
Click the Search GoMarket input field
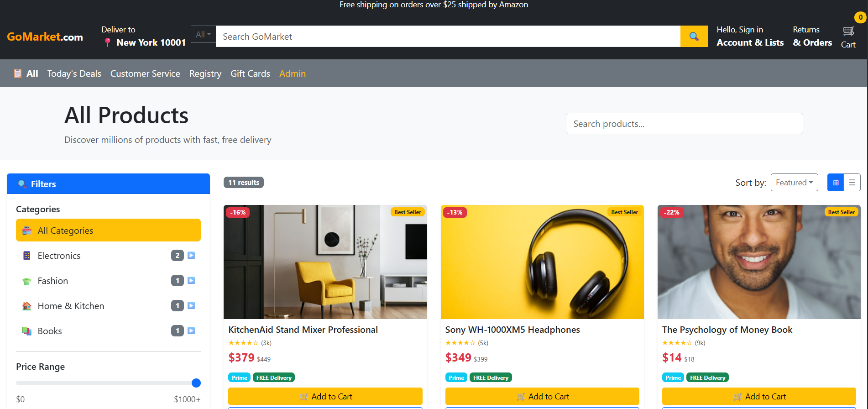(x=448, y=37)
